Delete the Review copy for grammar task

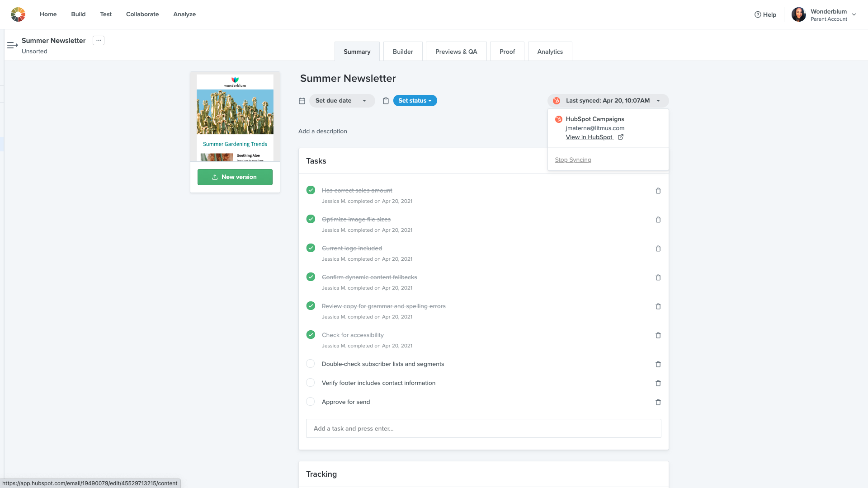click(658, 306)
